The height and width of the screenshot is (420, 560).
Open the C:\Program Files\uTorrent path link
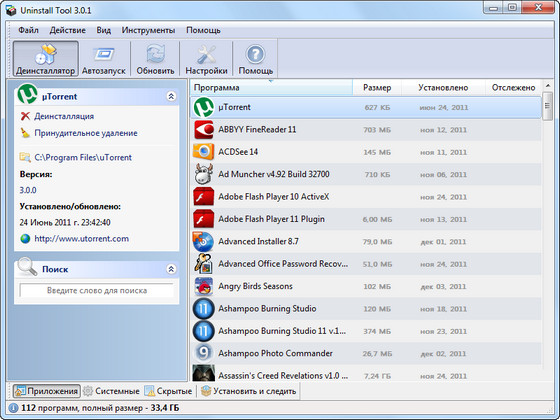pos(83,157)
